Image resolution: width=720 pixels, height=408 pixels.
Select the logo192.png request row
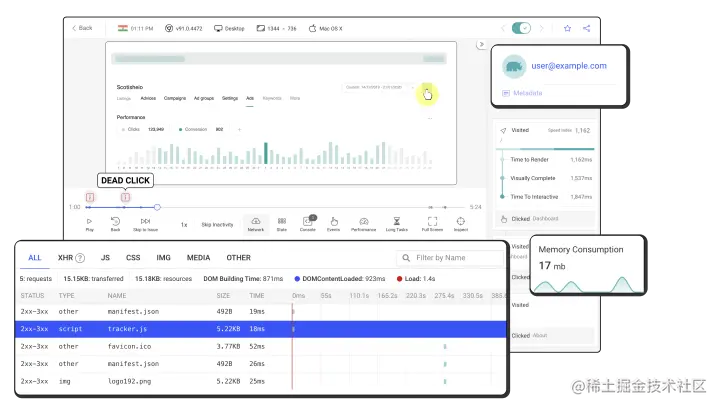pos(261,381)
